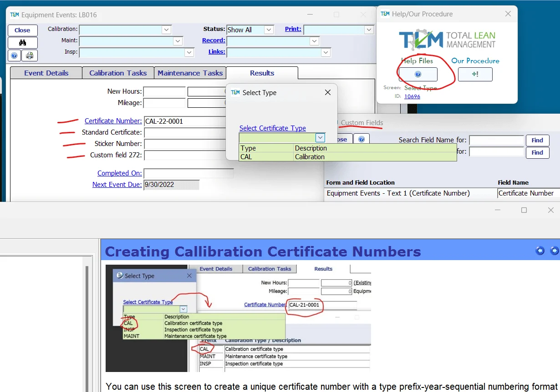Open Our Procedure with the +! button
Viewport: 560px width, 392px height.
tap(475, 74)
